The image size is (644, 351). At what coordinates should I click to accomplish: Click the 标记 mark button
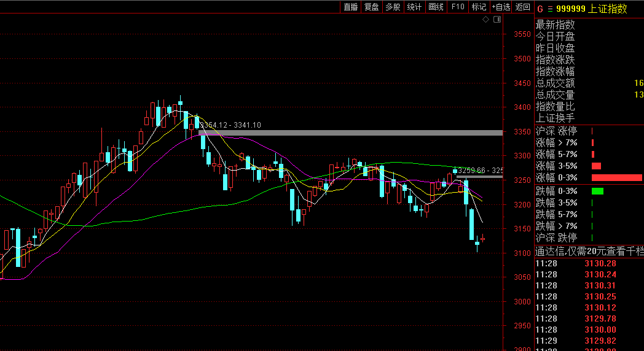tap(479, 7)
